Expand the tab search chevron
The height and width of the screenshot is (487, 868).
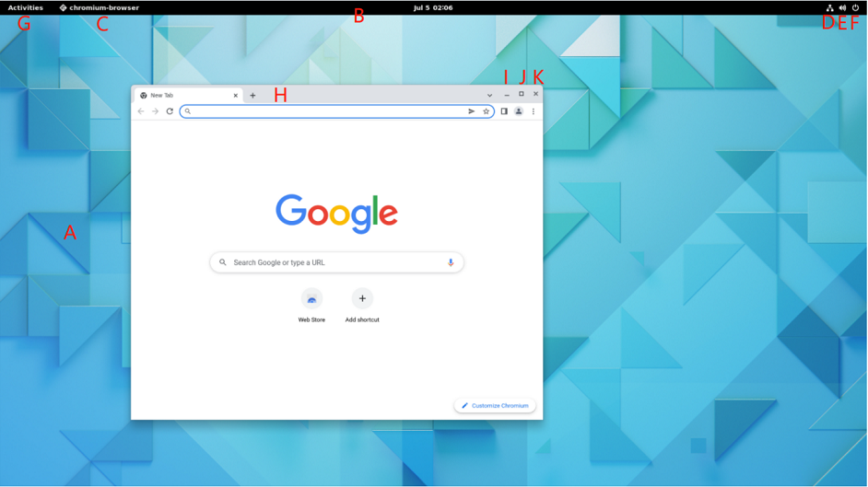[489, 95]
